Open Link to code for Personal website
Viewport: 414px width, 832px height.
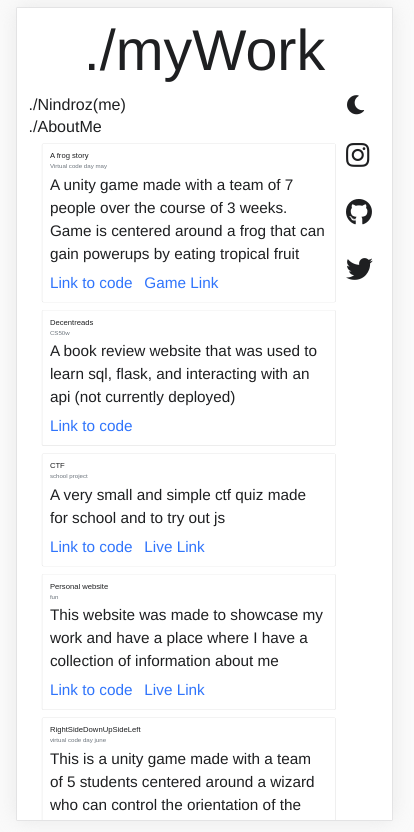click(91, 690)
